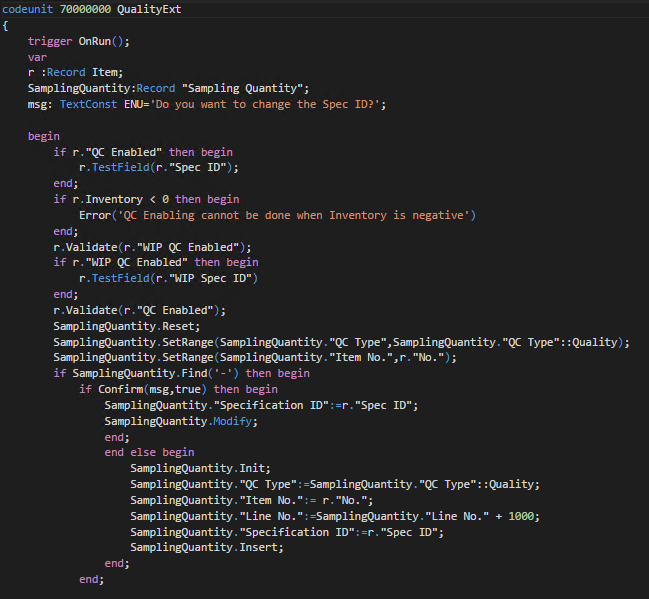
Task: Click the standalone 'var' keyword
Action: (x=37, y=57)
